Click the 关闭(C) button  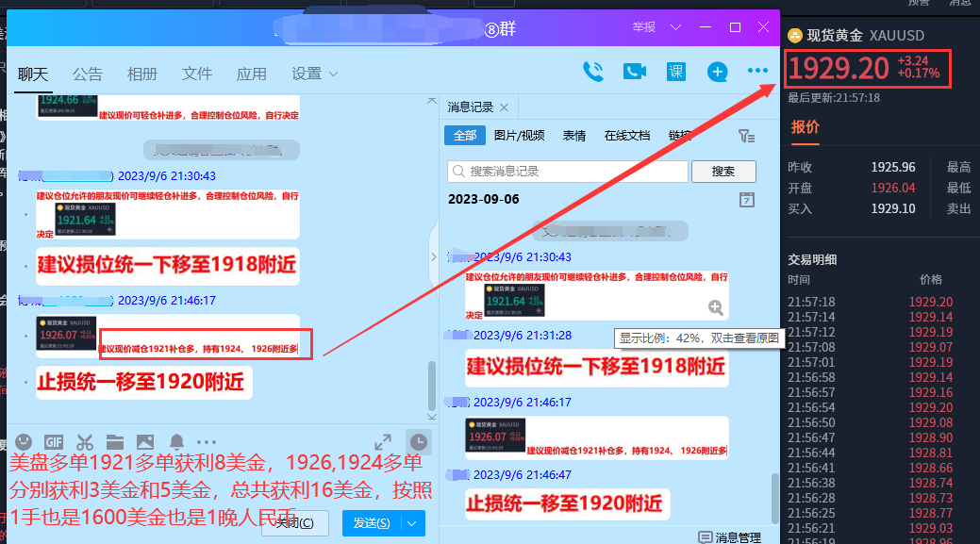(x=295, y=523)
